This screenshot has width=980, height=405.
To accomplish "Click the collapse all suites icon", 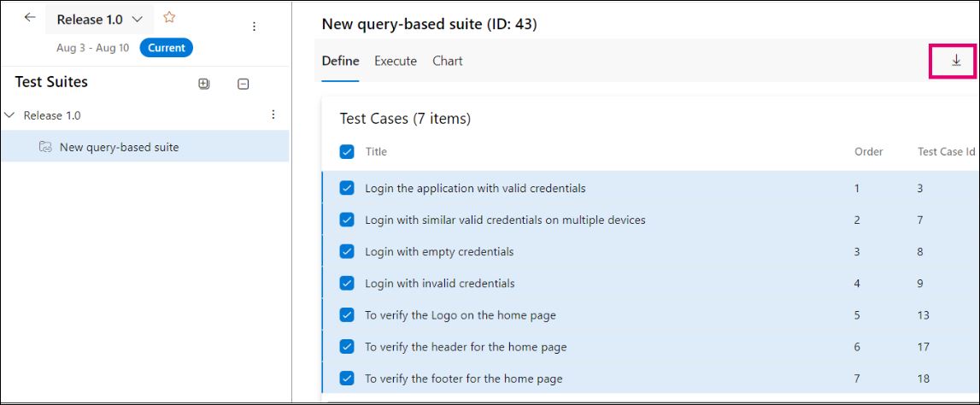I will coord(243,84).
